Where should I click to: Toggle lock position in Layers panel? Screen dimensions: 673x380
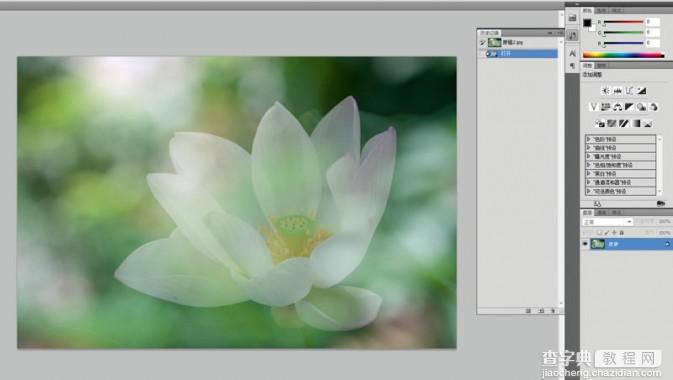[614, 232]
